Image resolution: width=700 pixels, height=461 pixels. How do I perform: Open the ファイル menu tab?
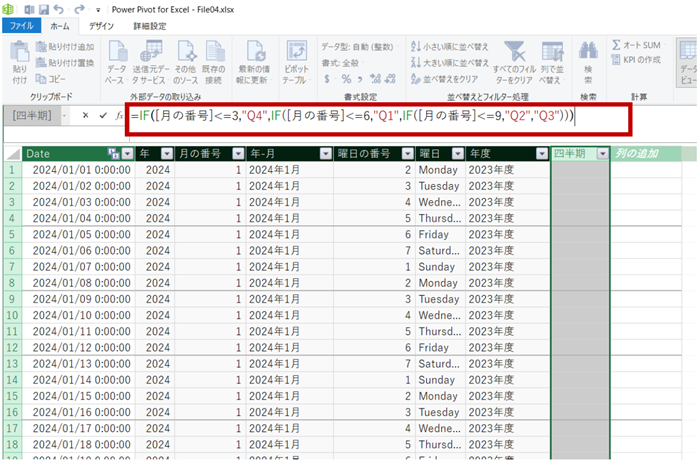click(21, 27)
